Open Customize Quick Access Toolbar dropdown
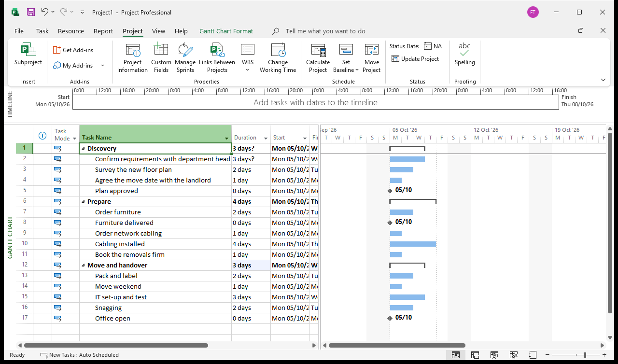 (82, 12)
